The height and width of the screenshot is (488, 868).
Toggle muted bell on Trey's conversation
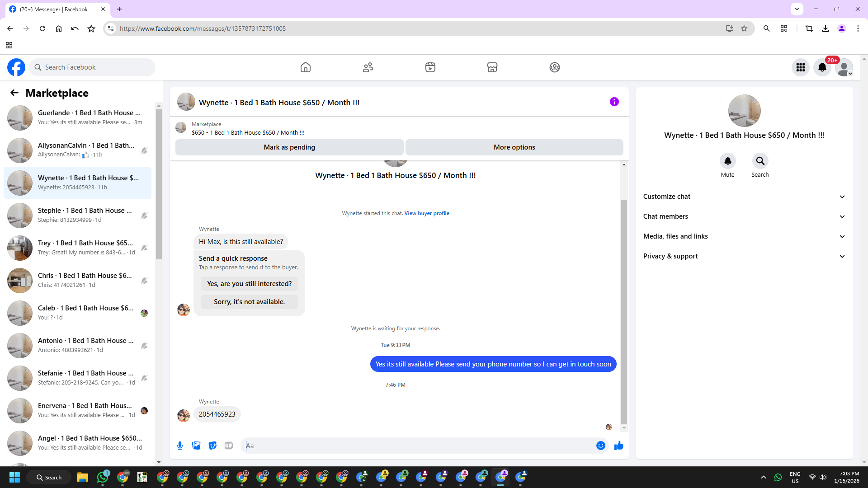[144, 248]
